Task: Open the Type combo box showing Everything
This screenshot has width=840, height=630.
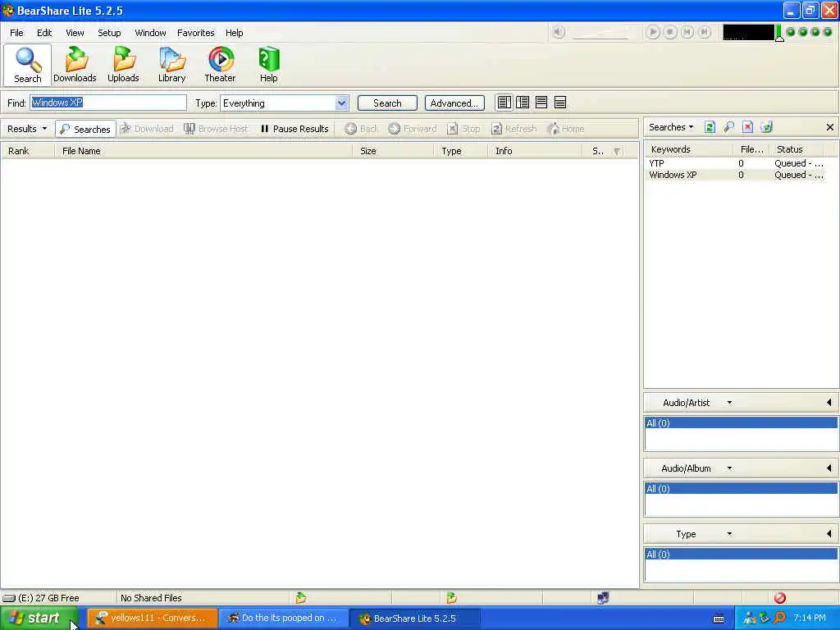Action: coord(285,103)
